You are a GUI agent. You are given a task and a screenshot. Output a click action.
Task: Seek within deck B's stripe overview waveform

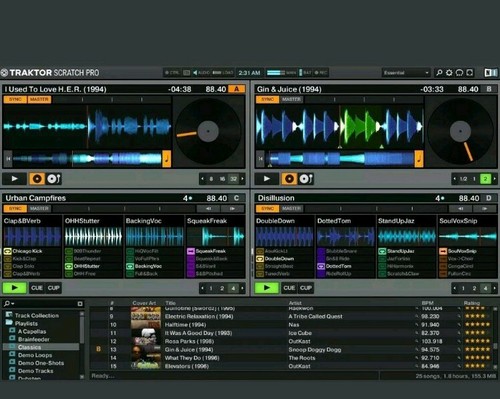340,159
